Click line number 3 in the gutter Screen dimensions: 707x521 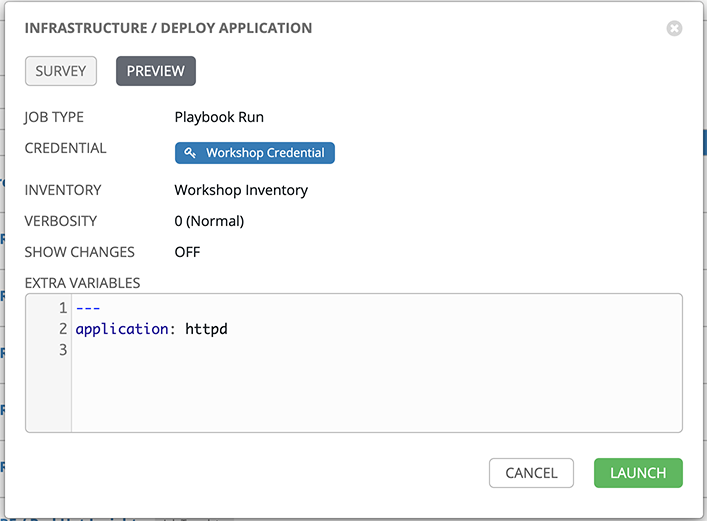(x=62, y=350)
